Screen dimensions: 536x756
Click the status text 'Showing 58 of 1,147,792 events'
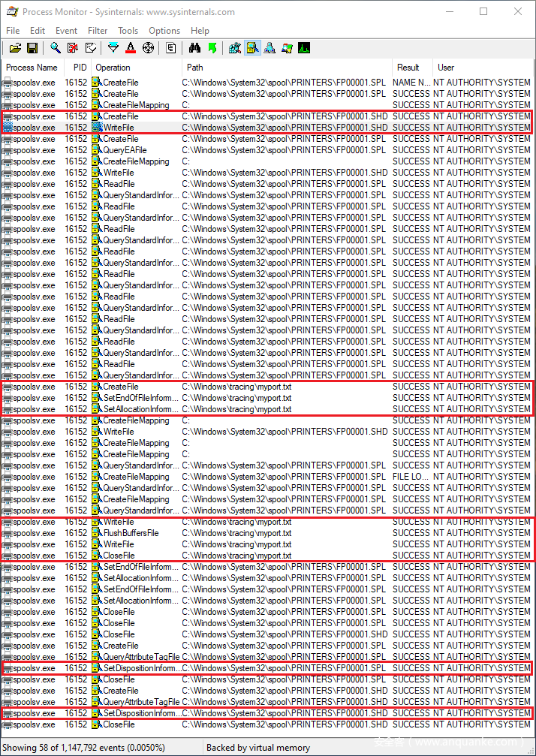click(83, 747)
